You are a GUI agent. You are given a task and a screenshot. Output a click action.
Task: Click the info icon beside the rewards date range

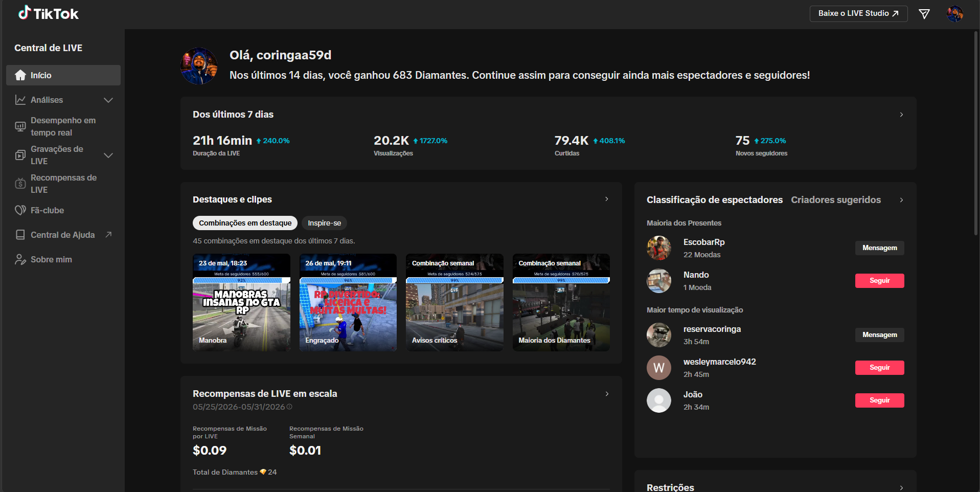pyautogui.click(x=289, y=407)
